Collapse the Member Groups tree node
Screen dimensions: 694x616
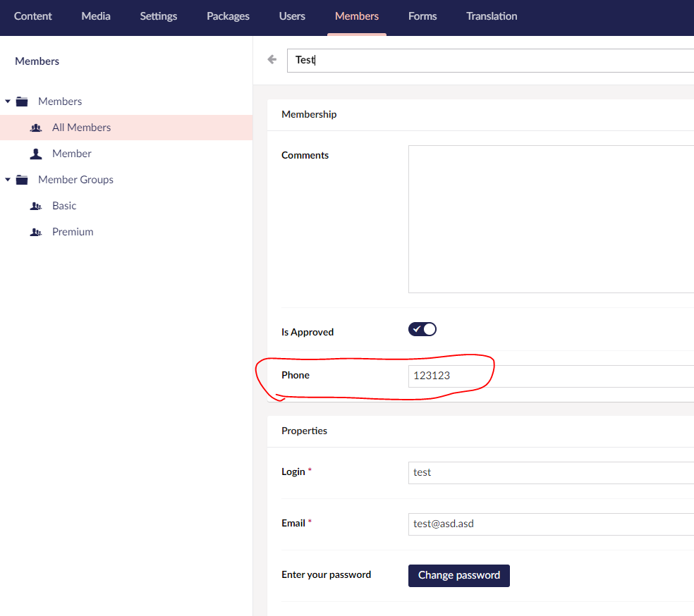[8, 180]
